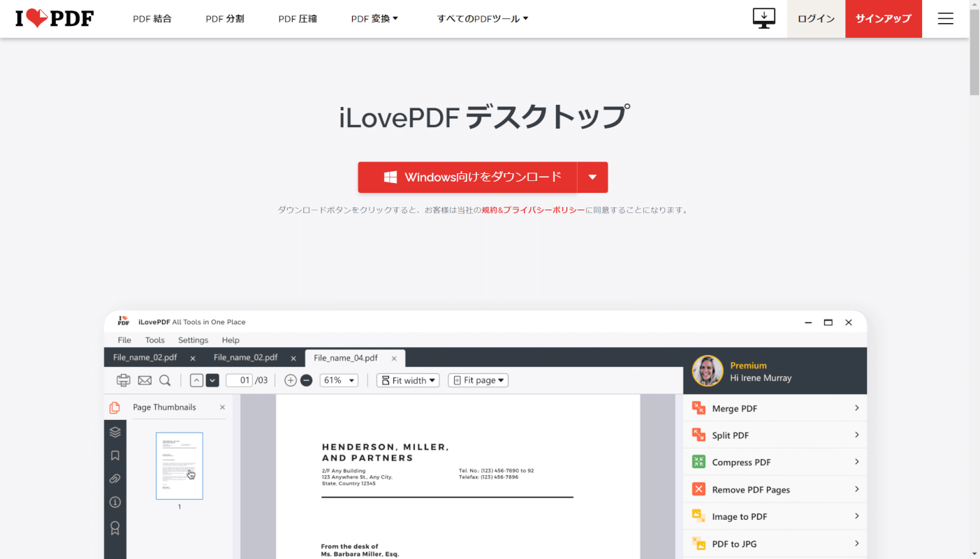The image size is (980, 559).
Task: Expand the すべてのPDFツール dropdown menu
Action: (483, 19)
